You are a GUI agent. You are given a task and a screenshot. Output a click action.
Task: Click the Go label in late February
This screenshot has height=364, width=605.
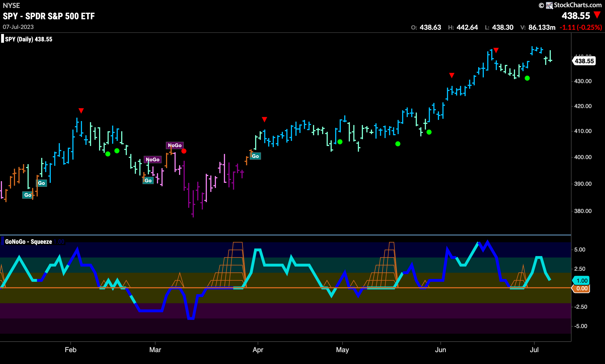pyautogui.click(x=148, y=181)
